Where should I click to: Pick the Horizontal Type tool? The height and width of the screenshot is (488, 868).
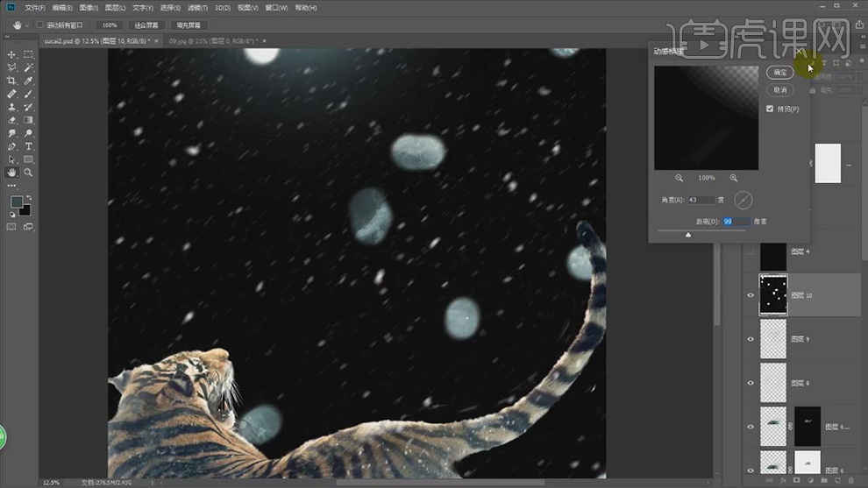pyautogui.click(x=28, y=146)
